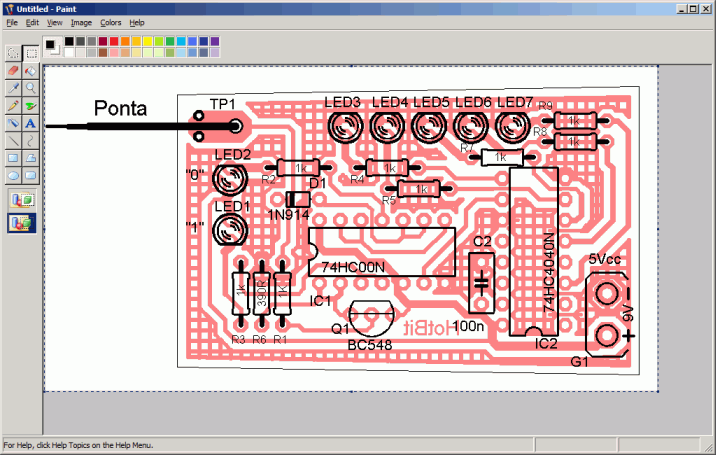Screen dimensions: 716x455
Task: Select the Rounded Rectangle tool
Action: [x=31, y=175]
